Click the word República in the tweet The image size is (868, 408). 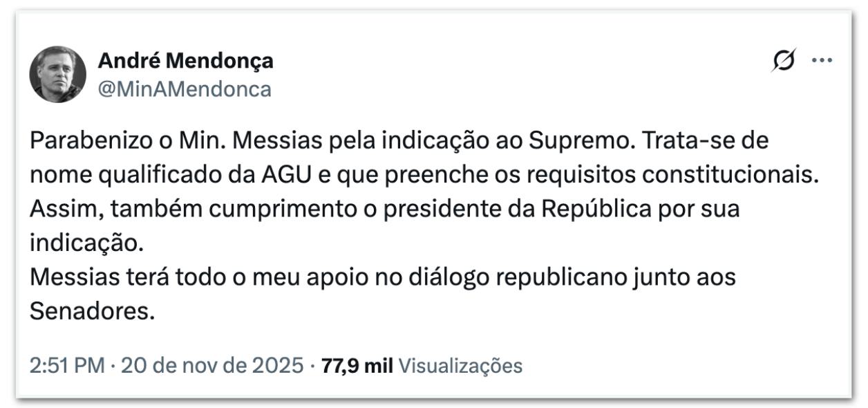[x=596, y=209]
